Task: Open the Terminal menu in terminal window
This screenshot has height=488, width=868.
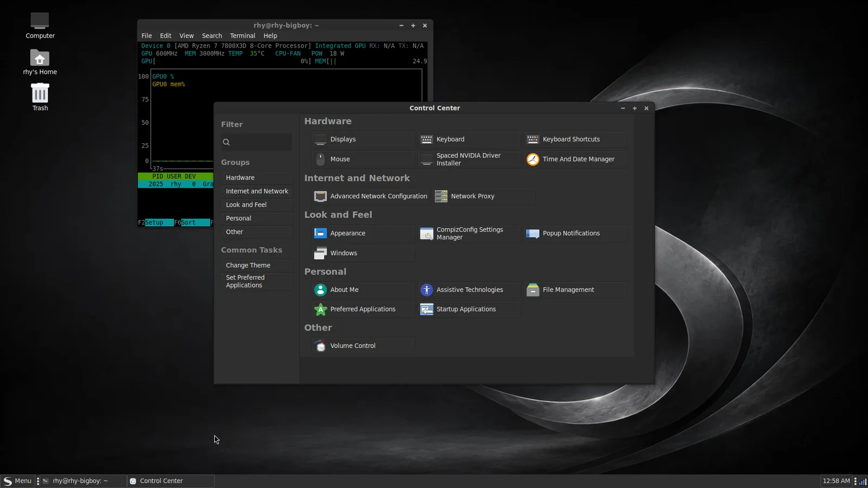Action: [x=242, y=36]
